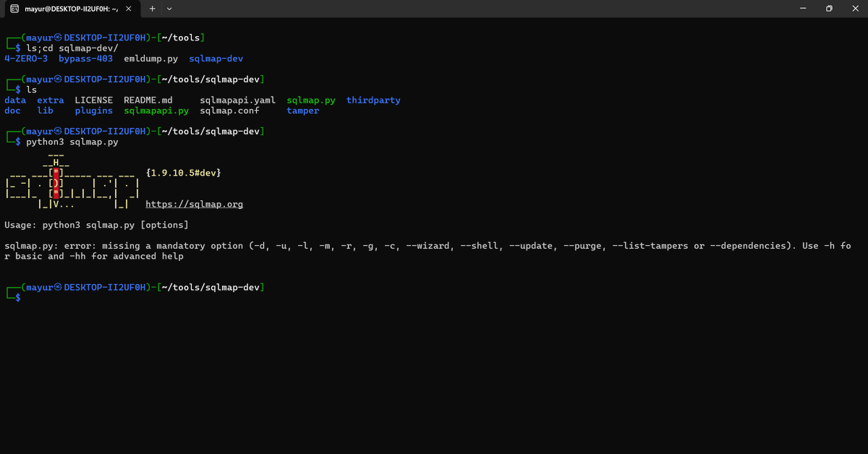Click the '--dependencies' option text

point(748,246)
